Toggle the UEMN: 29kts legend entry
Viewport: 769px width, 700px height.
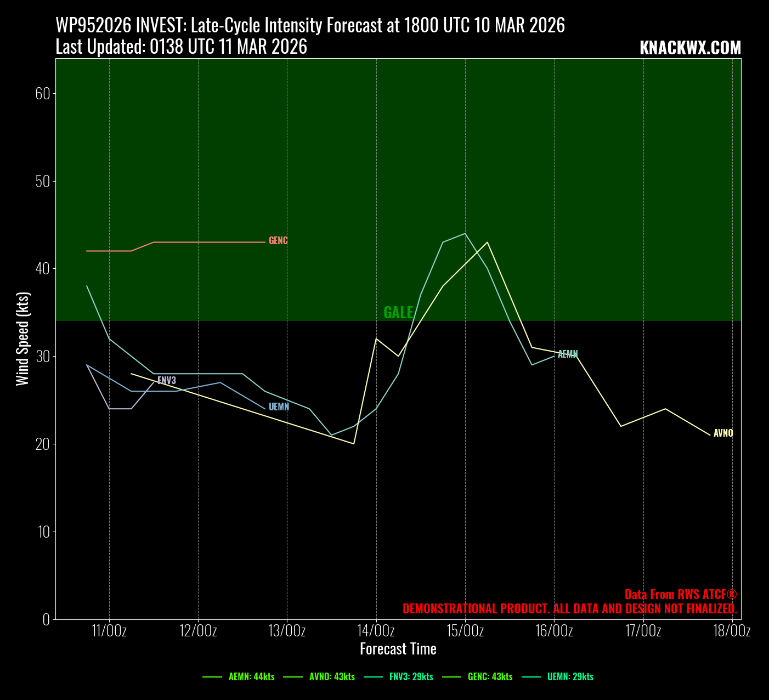tap(570, 676)
